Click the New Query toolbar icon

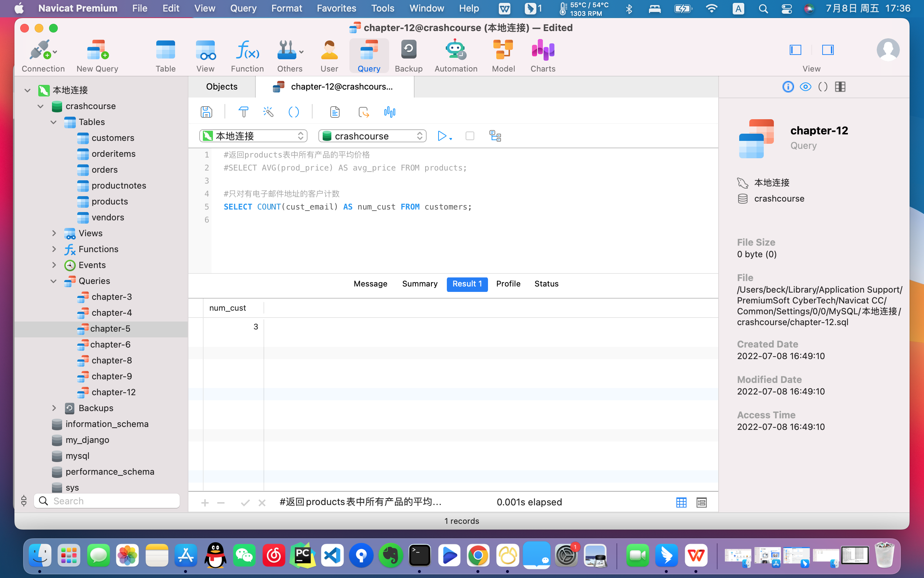pyautogui.click(x=97, y=51)
